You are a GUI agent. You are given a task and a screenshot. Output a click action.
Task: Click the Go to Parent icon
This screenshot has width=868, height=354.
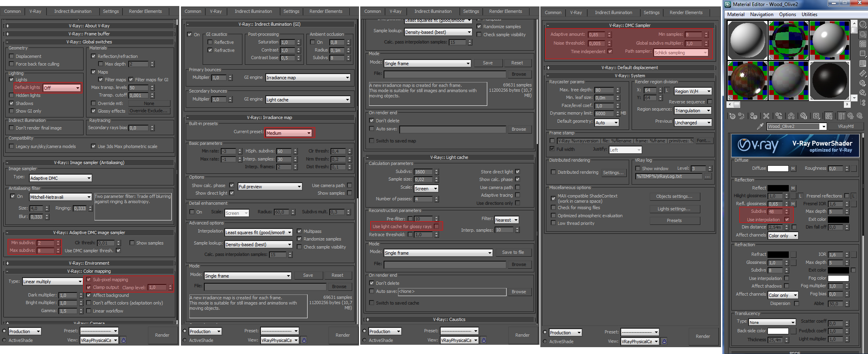click(851, 116)
